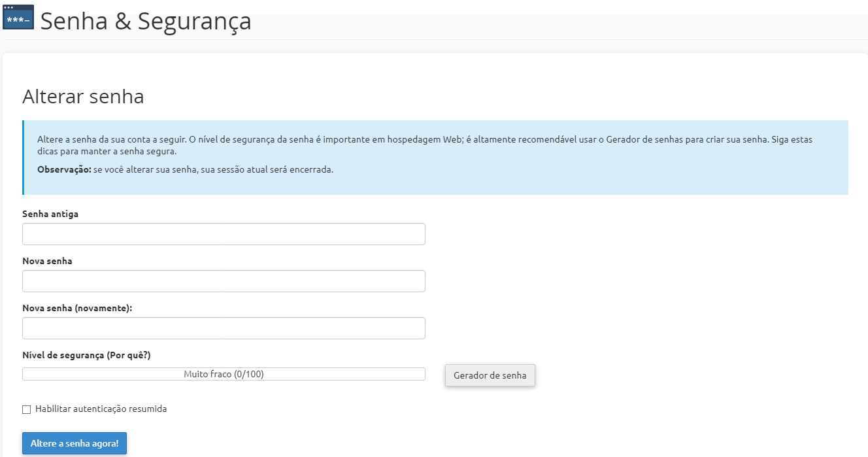Click the Senha & Segurança password icon

coord(18,18)
